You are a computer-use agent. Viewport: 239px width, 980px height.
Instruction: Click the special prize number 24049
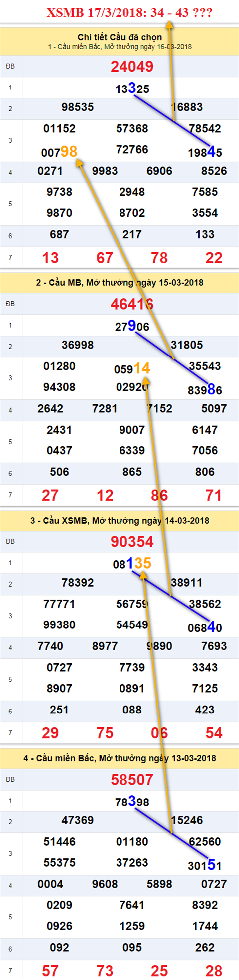(132, 67)
